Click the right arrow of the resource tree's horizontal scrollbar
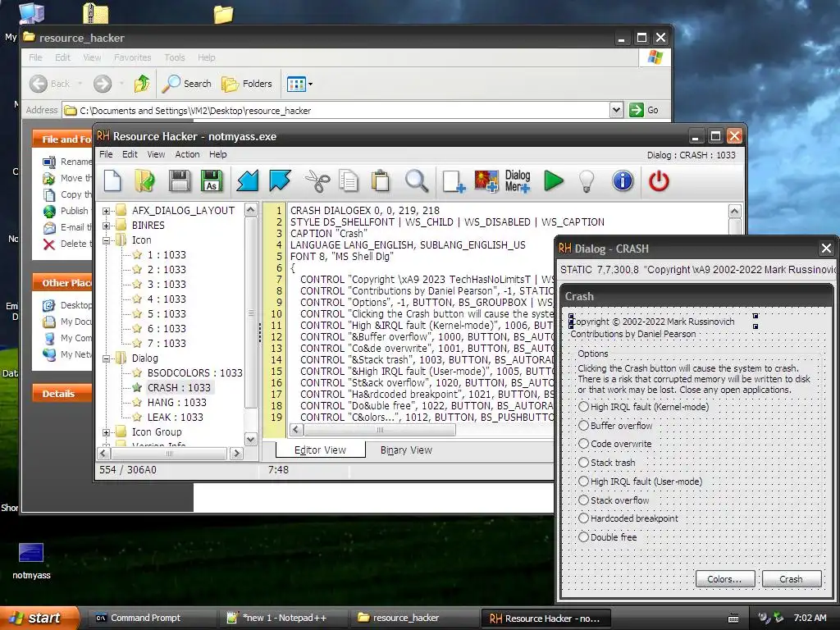The image size is (840, 630). (x=236, y=453)
